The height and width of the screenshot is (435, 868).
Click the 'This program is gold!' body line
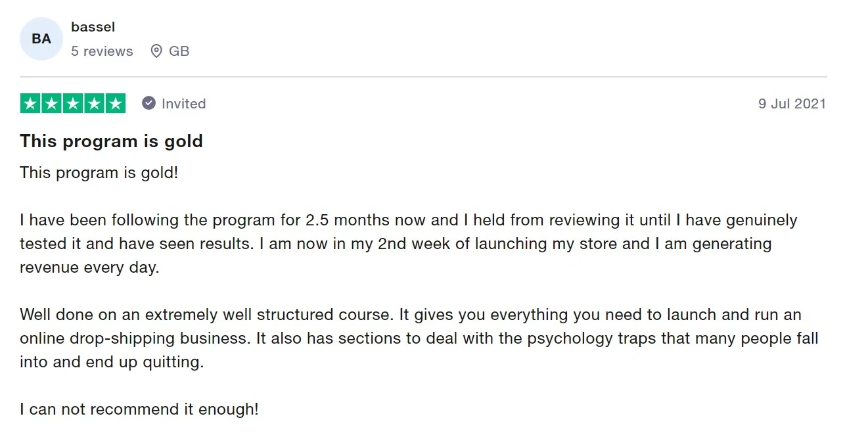point(99,173)
